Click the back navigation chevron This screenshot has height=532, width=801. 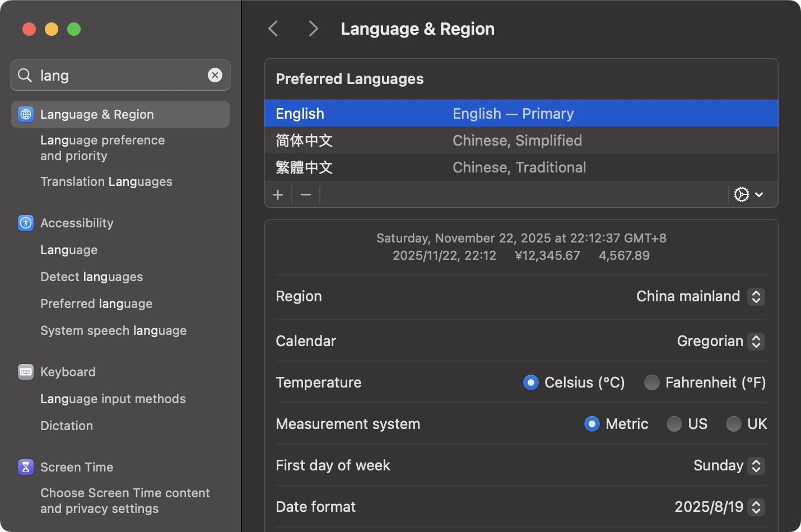coord(273,28)
